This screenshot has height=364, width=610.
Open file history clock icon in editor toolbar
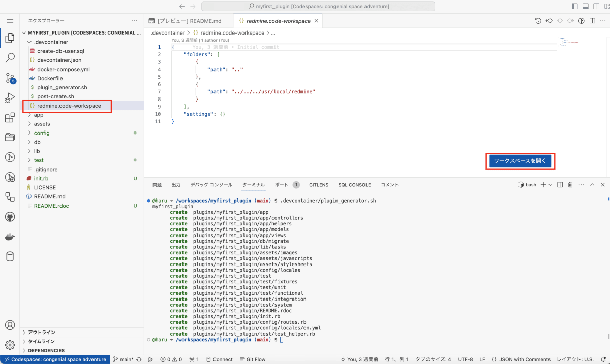[538, 21]
